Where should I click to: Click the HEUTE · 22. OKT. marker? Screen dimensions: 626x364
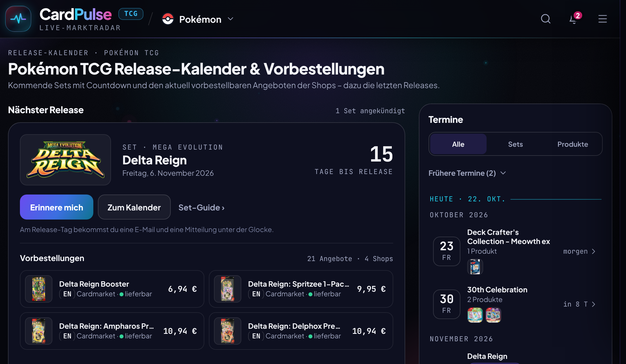tap(468, 199)
